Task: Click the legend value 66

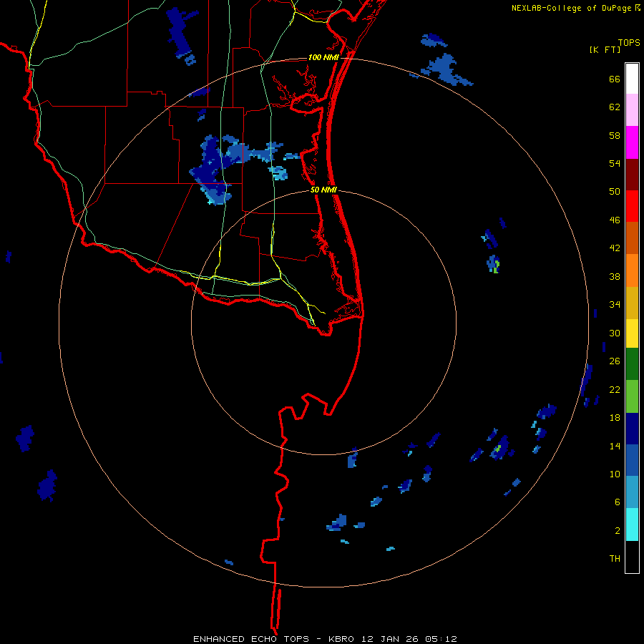Action: 615,79
